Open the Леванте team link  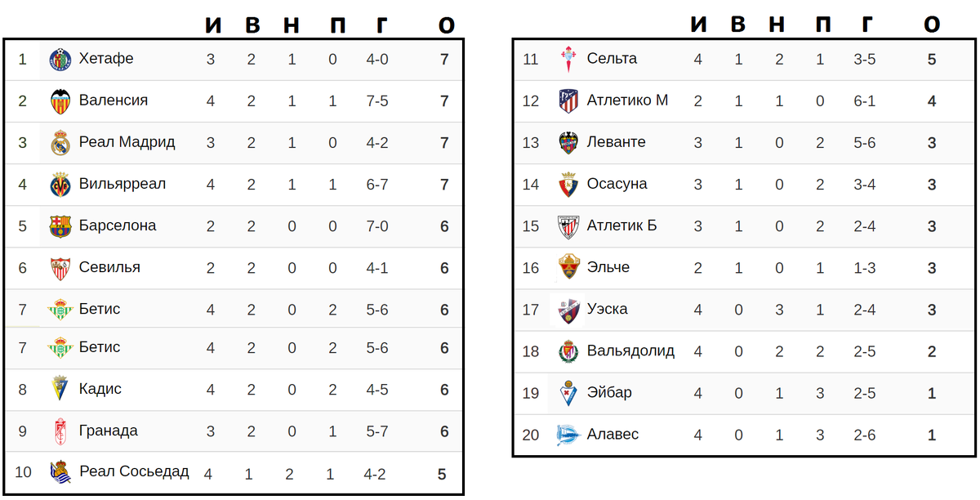click(616, 142)
